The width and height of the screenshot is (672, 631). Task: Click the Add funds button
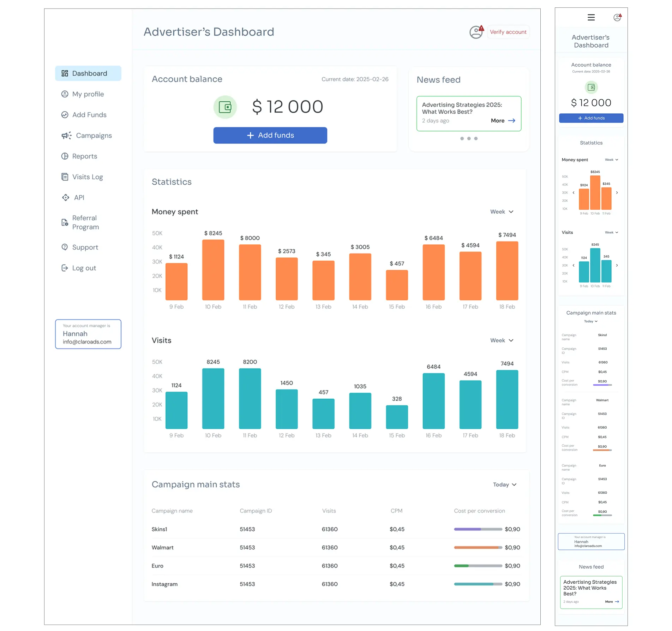[270, 135]
